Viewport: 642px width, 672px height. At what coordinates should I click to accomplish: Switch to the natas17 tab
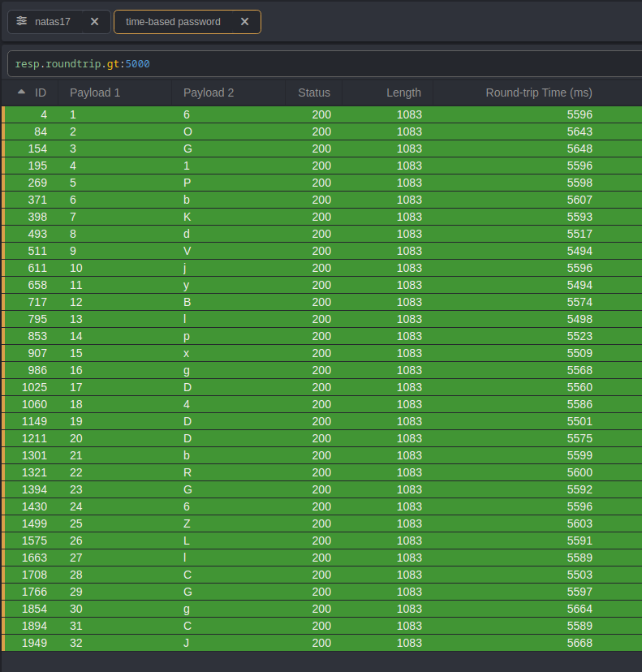(x=58, y=22)
